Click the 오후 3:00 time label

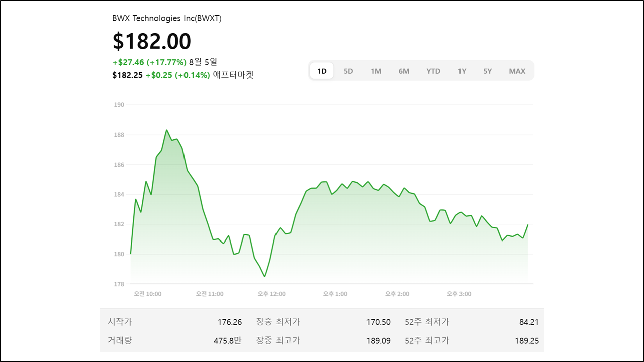click(459, 294)
